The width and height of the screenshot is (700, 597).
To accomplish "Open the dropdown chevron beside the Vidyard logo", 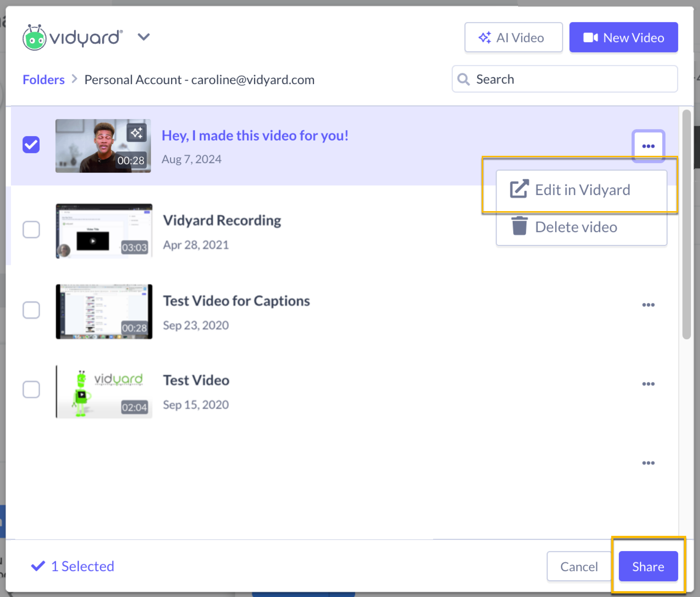I will [144, 36].
